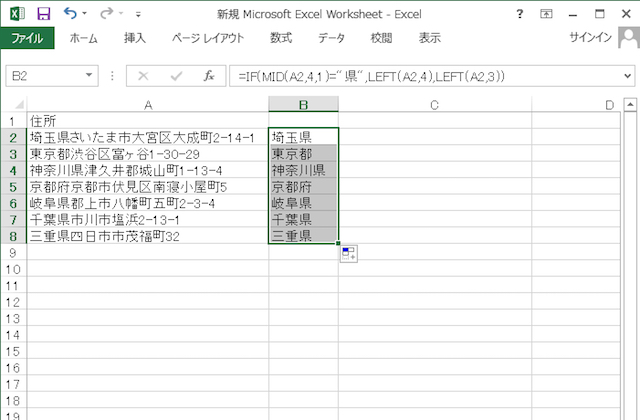Image resolution: width=640 pixels, height=420 pixels.
Task: Open Customize Quick Access Toolbar dropdown
Action: pos(137,15)
